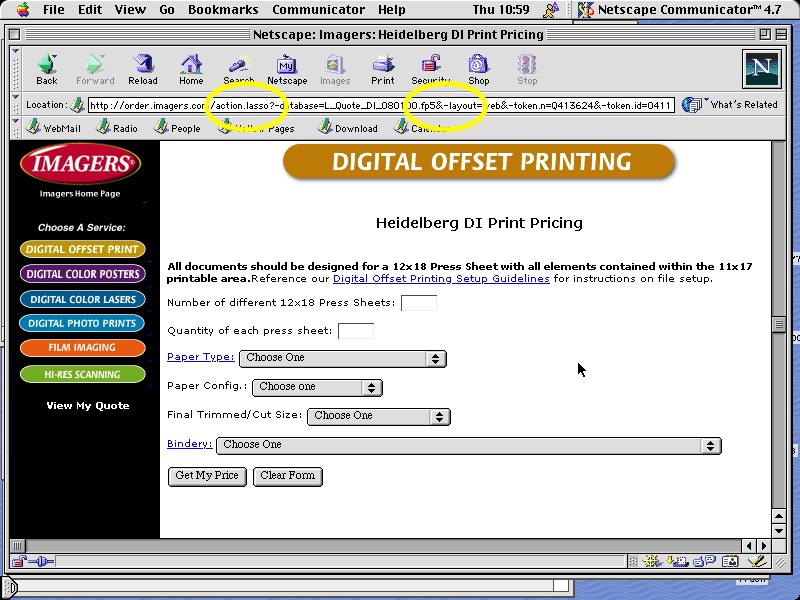Image resolution: width=800 pixels, height=600 pixels.
Task: Open the Communicator menu
Action: tap(318, 9)
